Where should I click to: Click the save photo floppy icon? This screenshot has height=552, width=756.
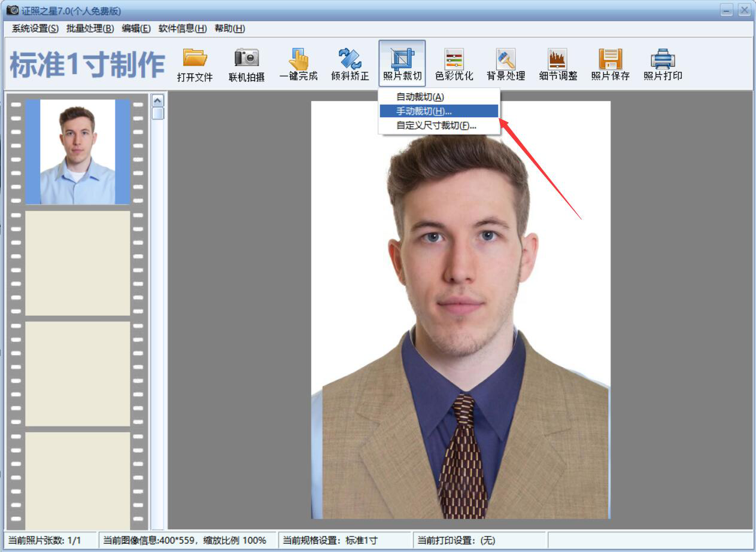tap(610, 59)
